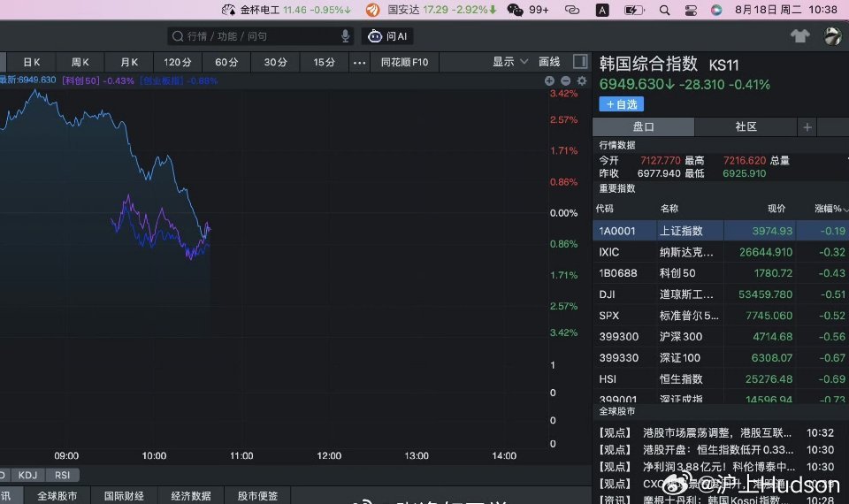The width and height of the screenshot is (849, 504).
Task: Select the KDJ indicator
Action: pyautogui.click(x=27, y=475)
